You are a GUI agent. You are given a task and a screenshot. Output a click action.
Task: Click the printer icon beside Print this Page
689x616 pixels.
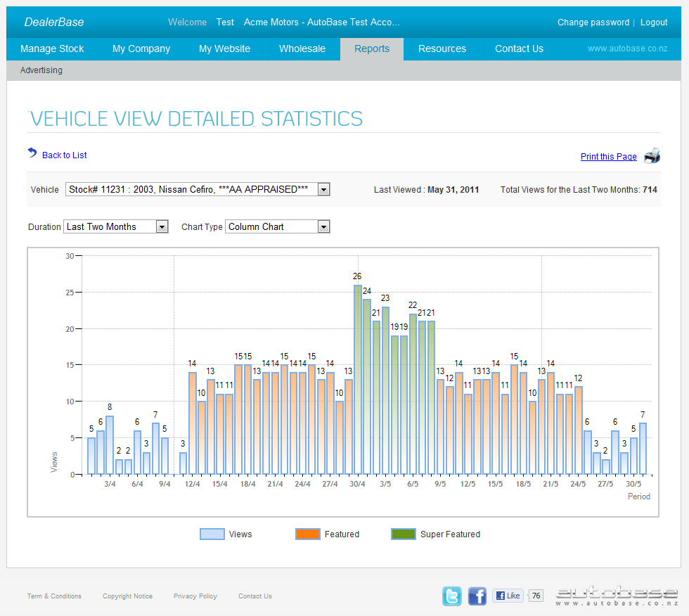click(x=652, y=155)
